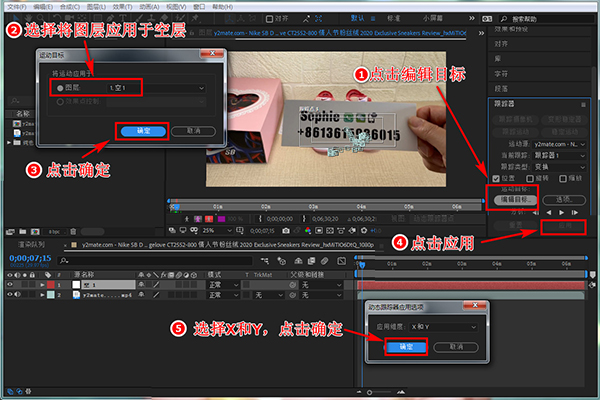Toggle the Scale checkbox in tracker

563,179
